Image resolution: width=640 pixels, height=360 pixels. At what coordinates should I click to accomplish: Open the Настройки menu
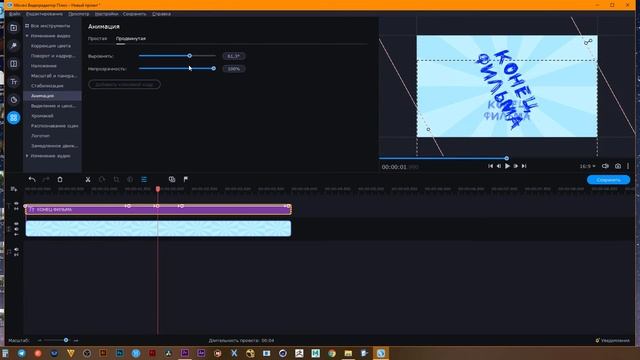point(106,14)
